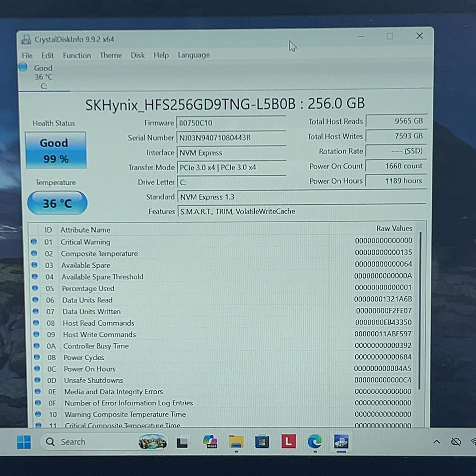Open Microsoft Edge from the taskbar
The image size is (476, 476).
315,441
